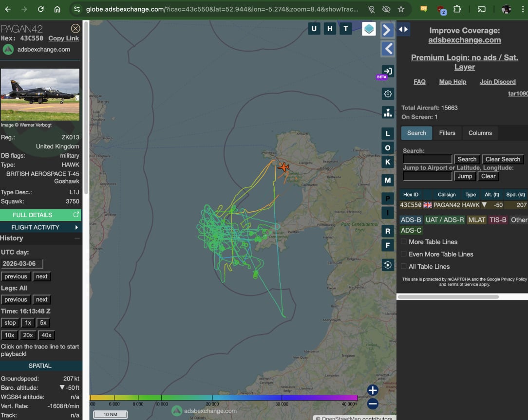
Task: Collapse the History section
Action: tap(77, 238)
